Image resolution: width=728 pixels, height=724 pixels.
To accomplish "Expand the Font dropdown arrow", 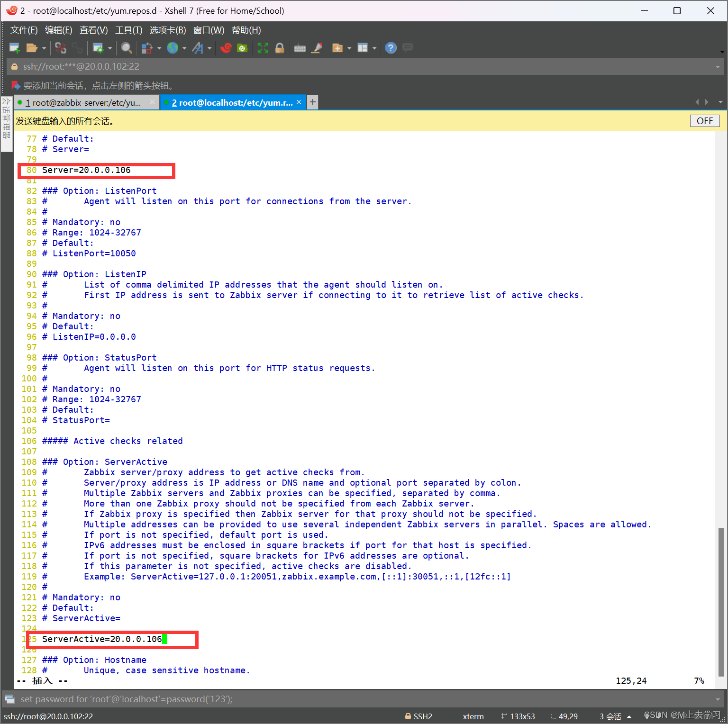I will (x=209, y=48).
